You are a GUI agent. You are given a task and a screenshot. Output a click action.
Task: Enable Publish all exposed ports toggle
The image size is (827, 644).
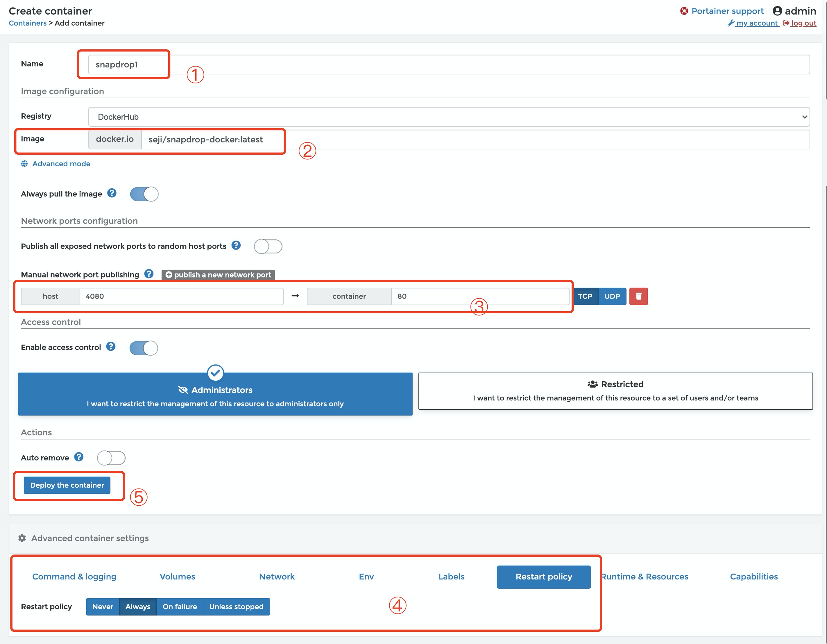268,246
